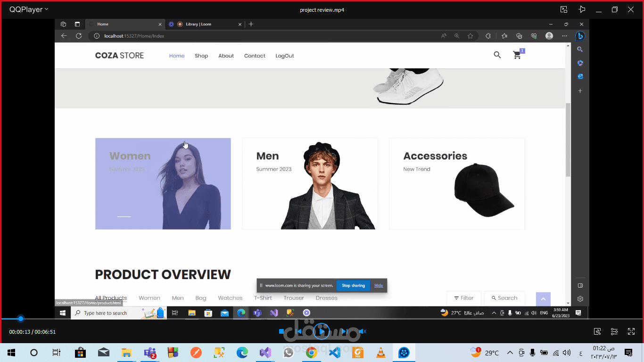Click the QQPlayer play button
The image size is (644, 362).
point(322,331)
